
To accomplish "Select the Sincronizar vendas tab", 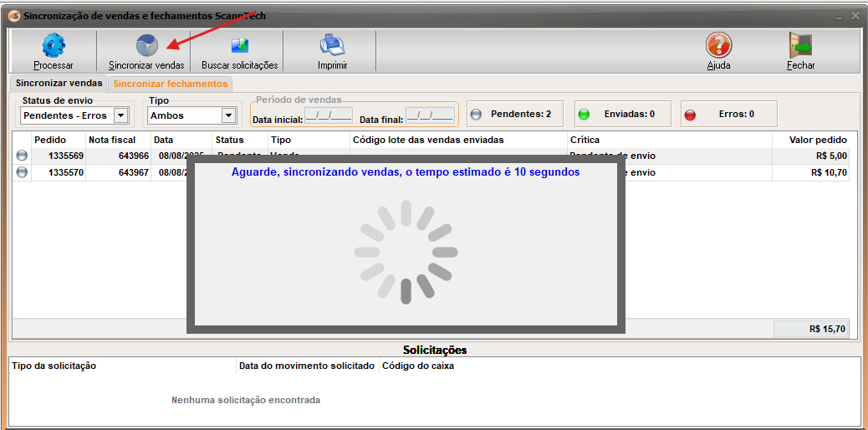I will point(59,83).
